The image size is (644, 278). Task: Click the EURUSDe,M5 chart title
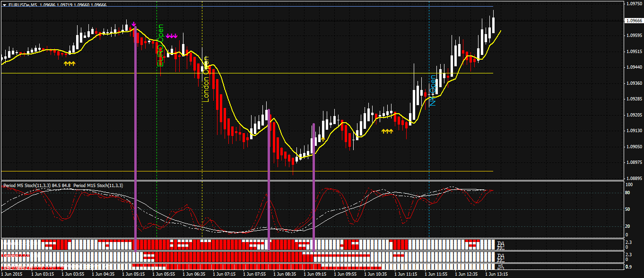coord(29,4)
